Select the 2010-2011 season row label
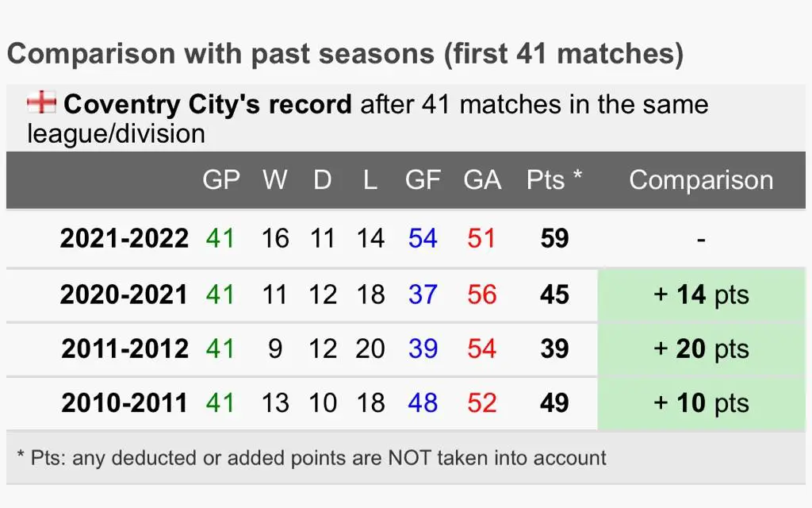The width and height of the screenshot is (812, 508). pyautogui.click(x=124, y=402)
